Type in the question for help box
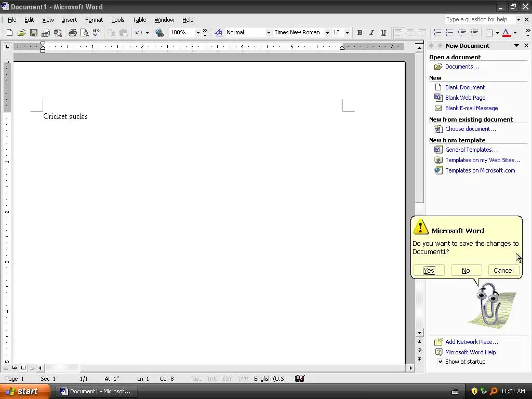 pos(480,20)
